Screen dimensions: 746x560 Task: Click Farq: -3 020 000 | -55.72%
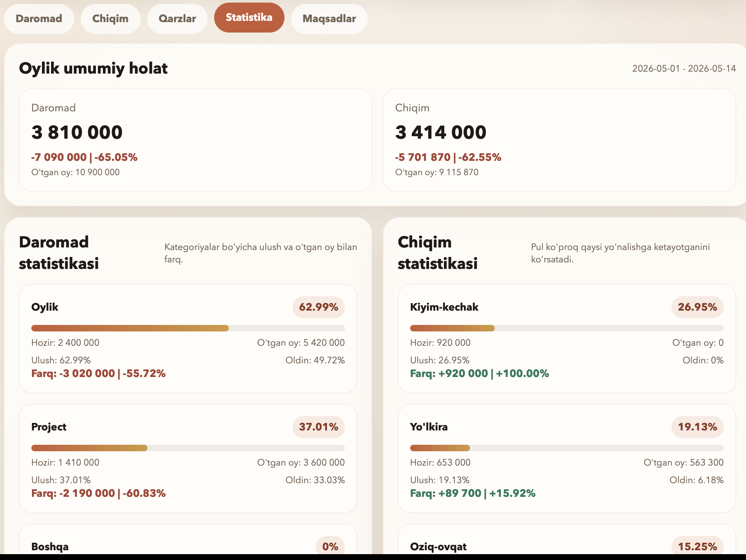click(99, 373)
